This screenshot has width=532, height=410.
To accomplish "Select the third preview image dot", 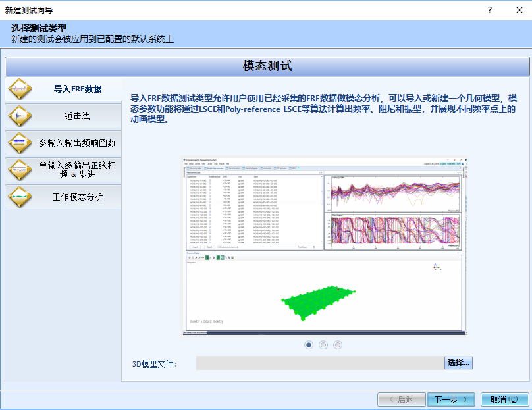I will point(338,344).
